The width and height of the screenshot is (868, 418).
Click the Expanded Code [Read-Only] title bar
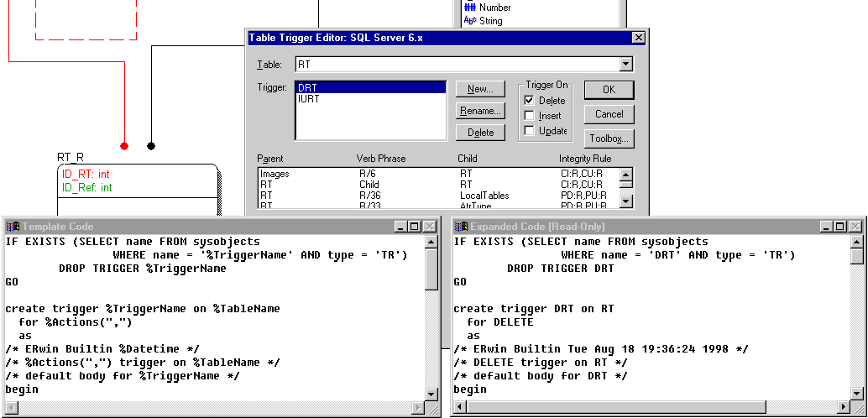(658, 227)
